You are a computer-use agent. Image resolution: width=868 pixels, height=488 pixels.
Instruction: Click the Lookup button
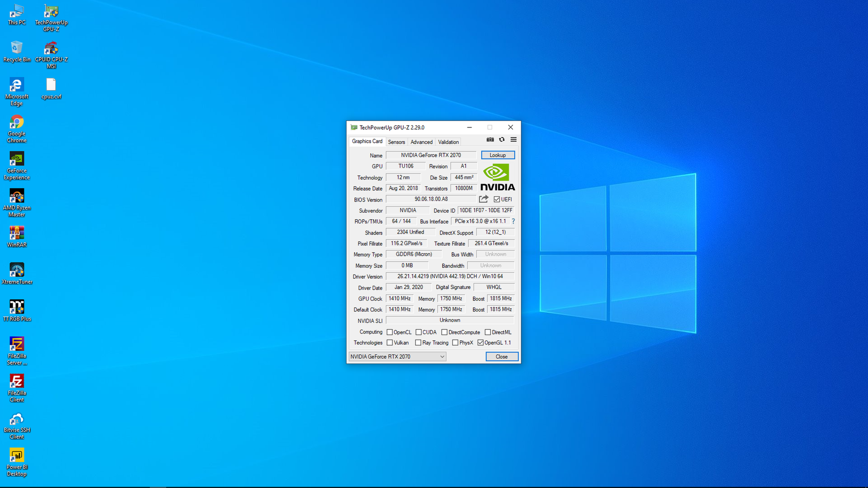coord(498,155)
